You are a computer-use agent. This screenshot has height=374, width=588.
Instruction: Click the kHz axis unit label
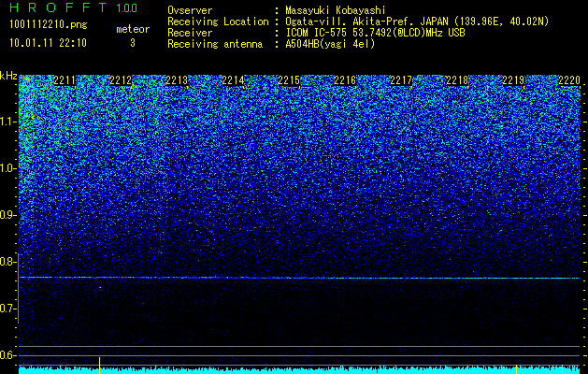pos(8,76)
